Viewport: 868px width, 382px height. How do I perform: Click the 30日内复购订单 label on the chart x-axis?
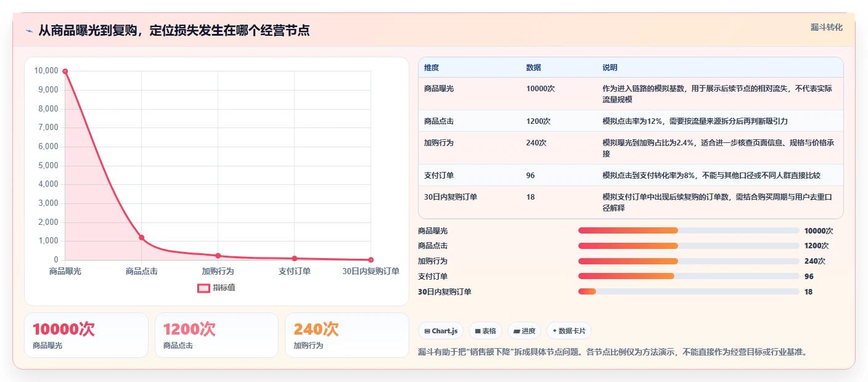coord(371,271)
